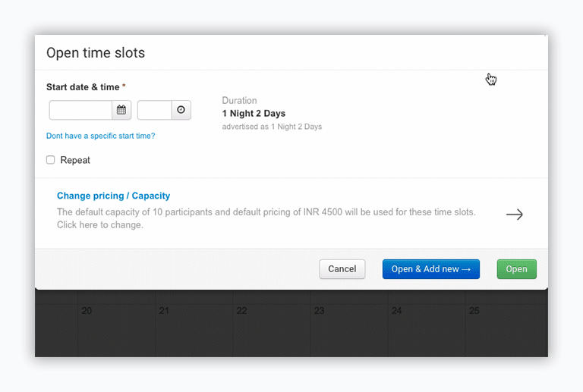The height and width of the screenshot is (392, 583).
Task: Select day 23 in the calendar
Action: point(319,311)
